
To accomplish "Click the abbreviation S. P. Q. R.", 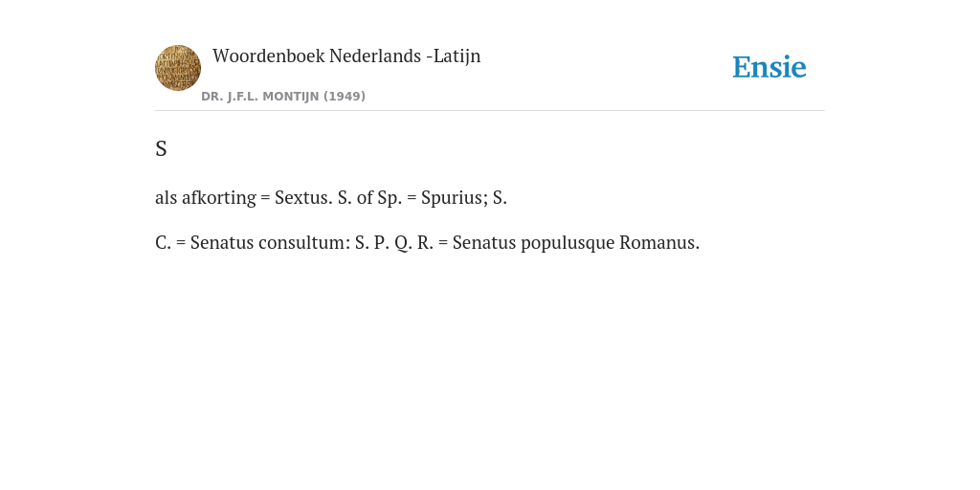I will (x=394, y=242).
